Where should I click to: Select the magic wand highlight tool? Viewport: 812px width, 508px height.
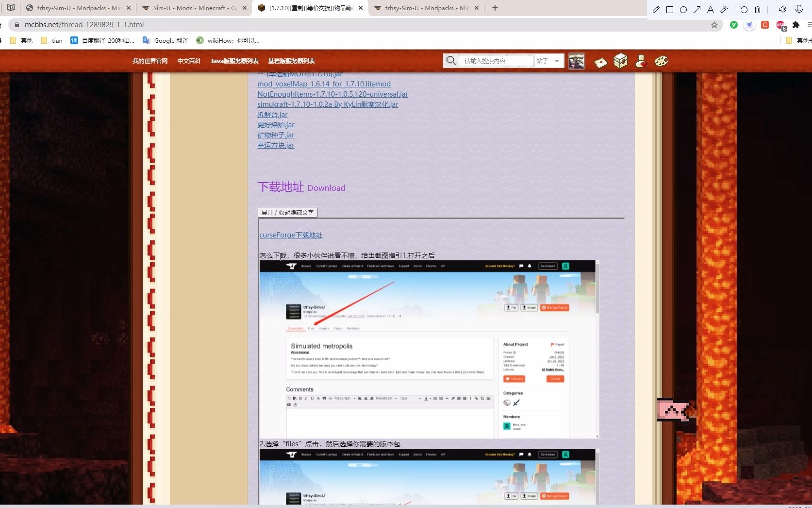pos(724,9)
